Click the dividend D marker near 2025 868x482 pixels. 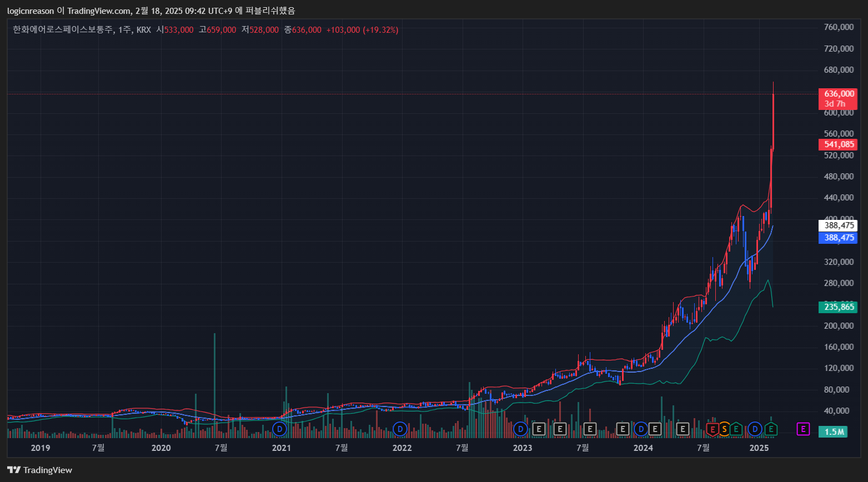point(755,429)
